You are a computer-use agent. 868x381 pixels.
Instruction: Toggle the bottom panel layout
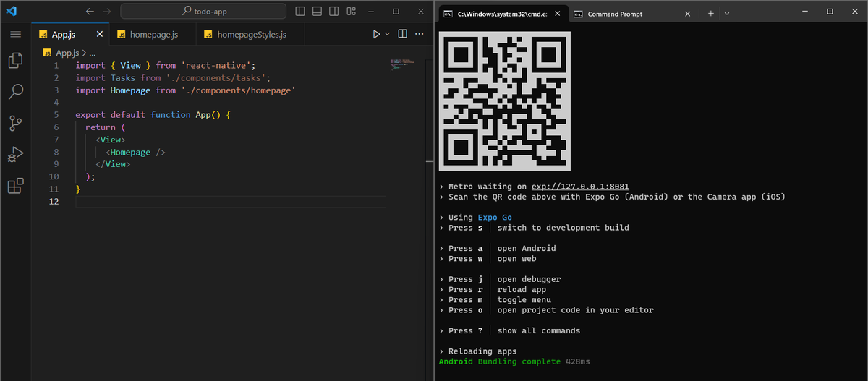pyautogui.click(x=317, y=12)
